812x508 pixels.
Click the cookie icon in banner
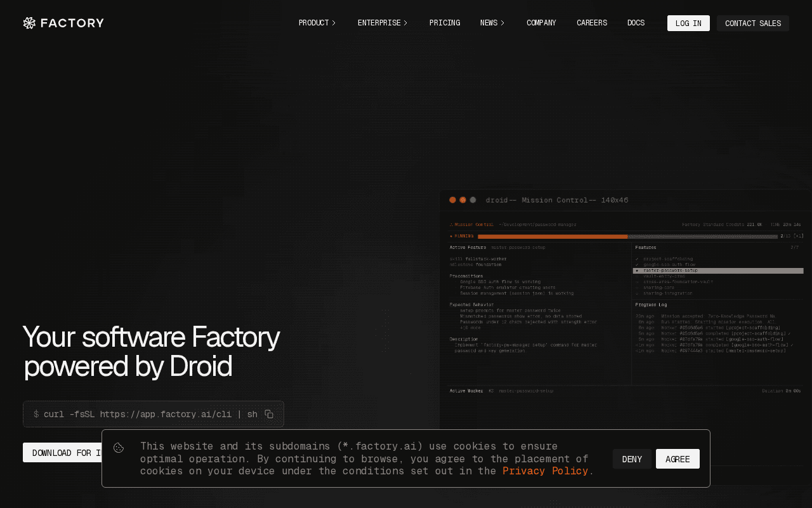point(119,448)
